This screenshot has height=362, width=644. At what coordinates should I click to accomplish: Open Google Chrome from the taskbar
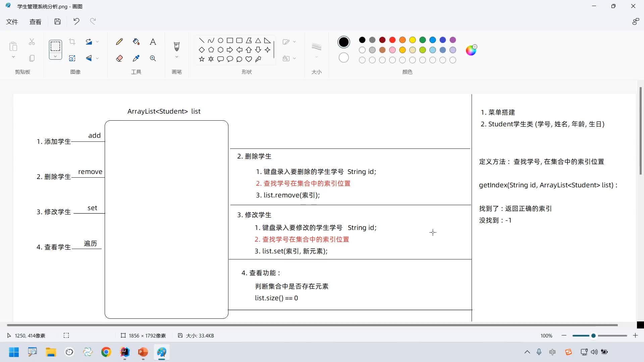coord(106,352)
